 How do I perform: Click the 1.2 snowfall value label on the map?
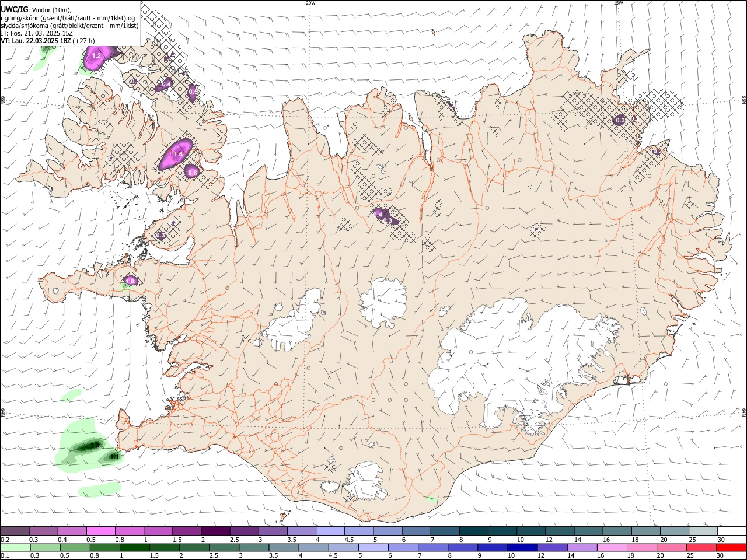[x=97, y=55]
